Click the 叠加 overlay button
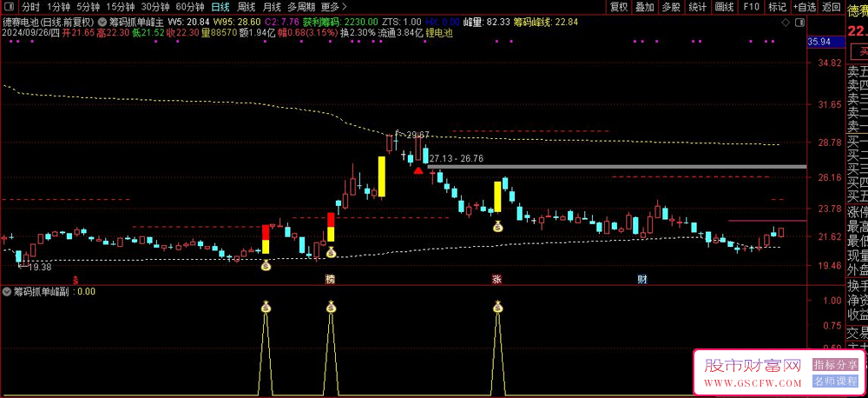868x398 pixels. point(645,7)
